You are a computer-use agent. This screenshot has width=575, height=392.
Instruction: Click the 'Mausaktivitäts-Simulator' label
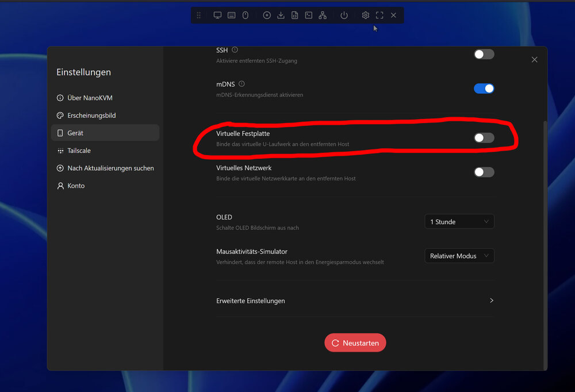252,252
